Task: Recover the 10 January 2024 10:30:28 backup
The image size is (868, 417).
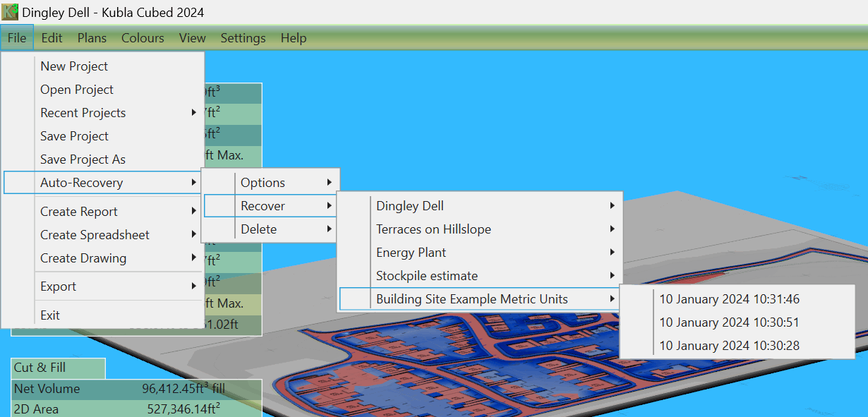Action: click(729, 346)
